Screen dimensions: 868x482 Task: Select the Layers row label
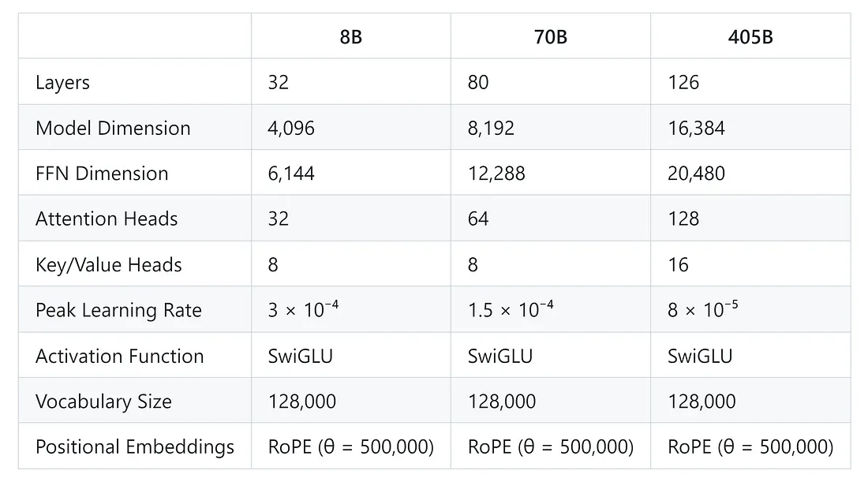pyautogui.click(x=63, y=83)
